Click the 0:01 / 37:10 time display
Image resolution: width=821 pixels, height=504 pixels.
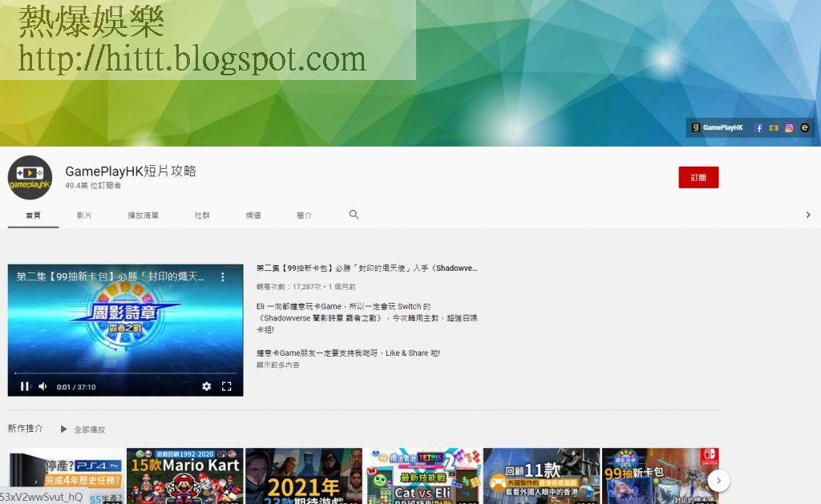(x=76, y=387)
